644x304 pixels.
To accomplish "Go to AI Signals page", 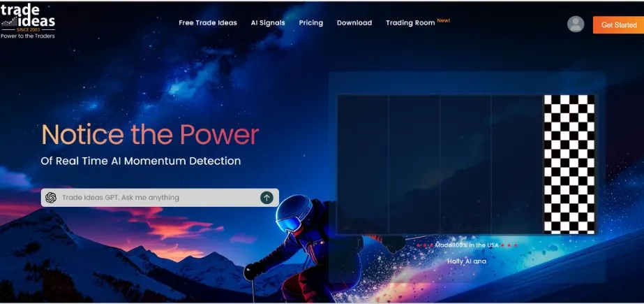I will pyautogui.click(x=268, y=23).
